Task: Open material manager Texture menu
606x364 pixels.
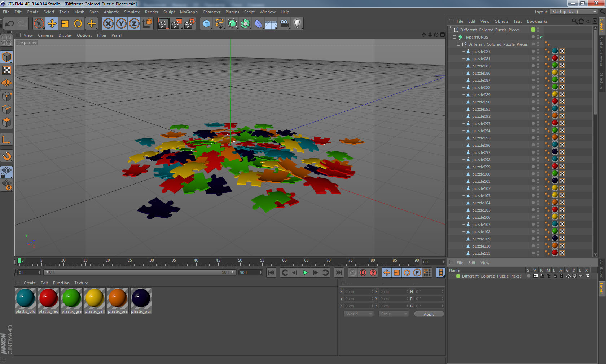Action: [81, 283]
